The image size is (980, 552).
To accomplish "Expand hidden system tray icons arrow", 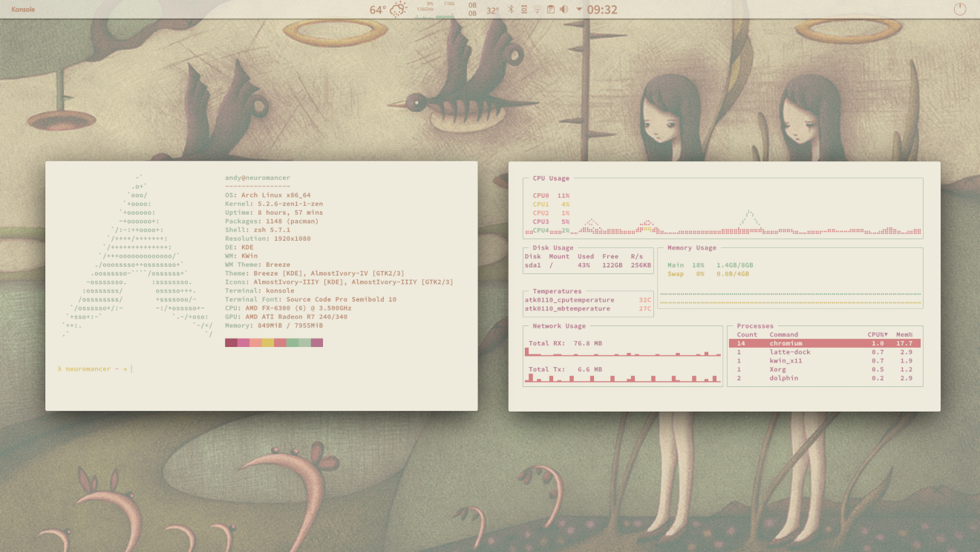I will pos(579,10).
